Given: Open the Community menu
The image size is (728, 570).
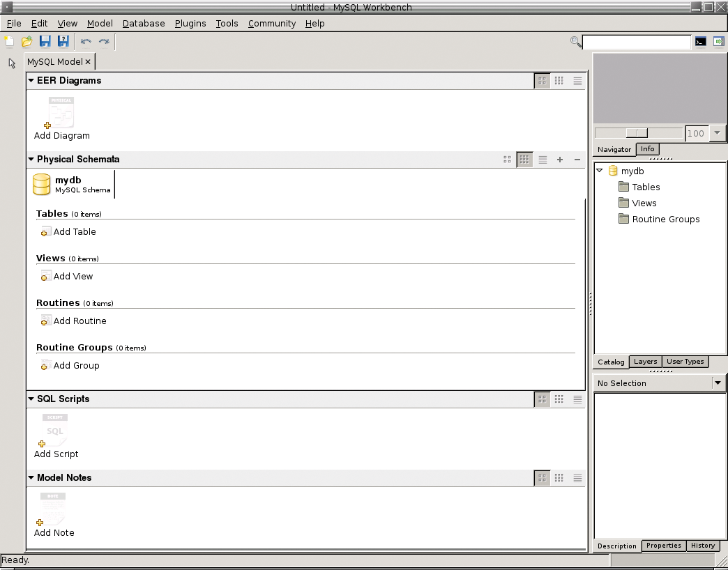Looking at the screenshot, I should (272, 23).
